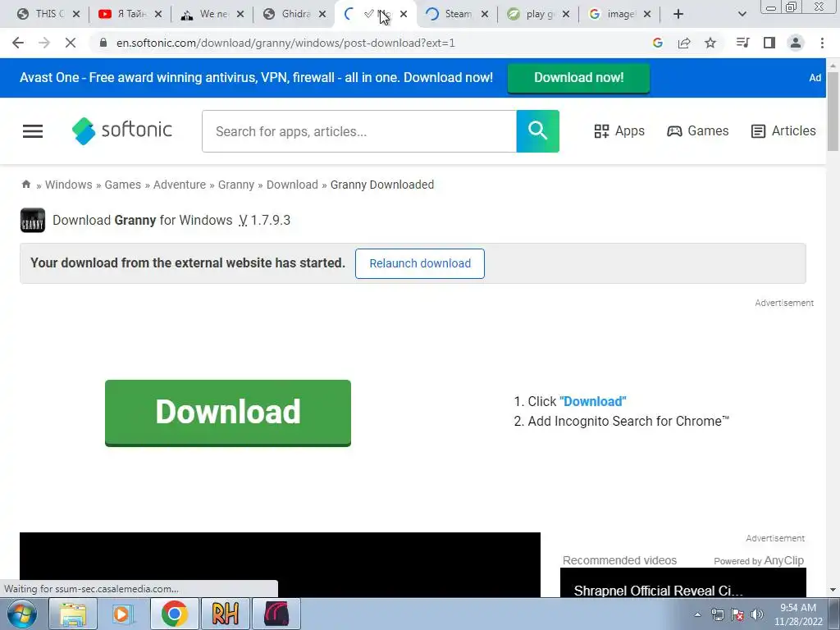Go back to the previous page

point(18,43)
